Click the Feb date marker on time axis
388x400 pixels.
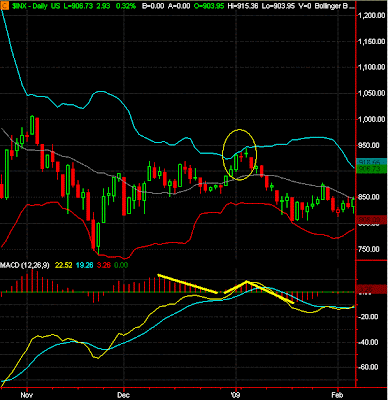coord(338,395)
